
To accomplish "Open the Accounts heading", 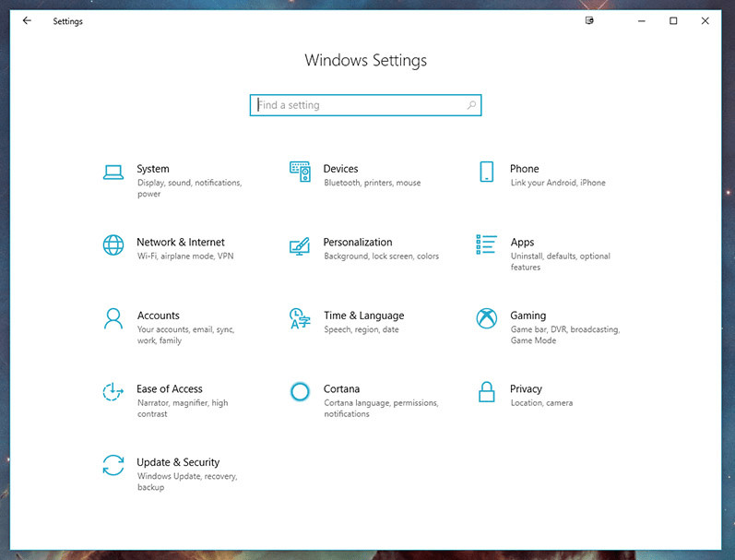I will coord(159,316).
